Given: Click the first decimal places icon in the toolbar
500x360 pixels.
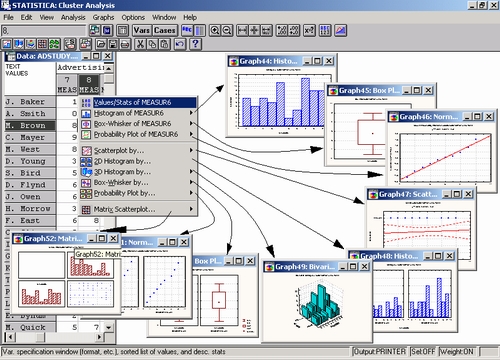Looking at the screenshot, I should click(282, 31).
